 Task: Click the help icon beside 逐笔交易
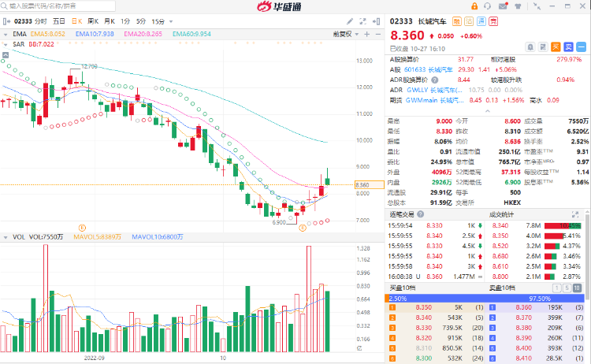tap(421, 214)
